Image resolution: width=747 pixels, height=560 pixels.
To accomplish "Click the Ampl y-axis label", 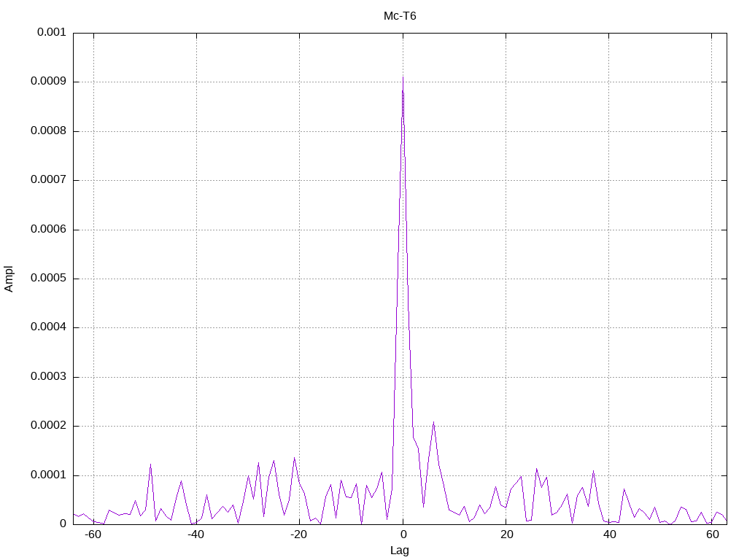I will pyautogui.click(x=9, y=279).
